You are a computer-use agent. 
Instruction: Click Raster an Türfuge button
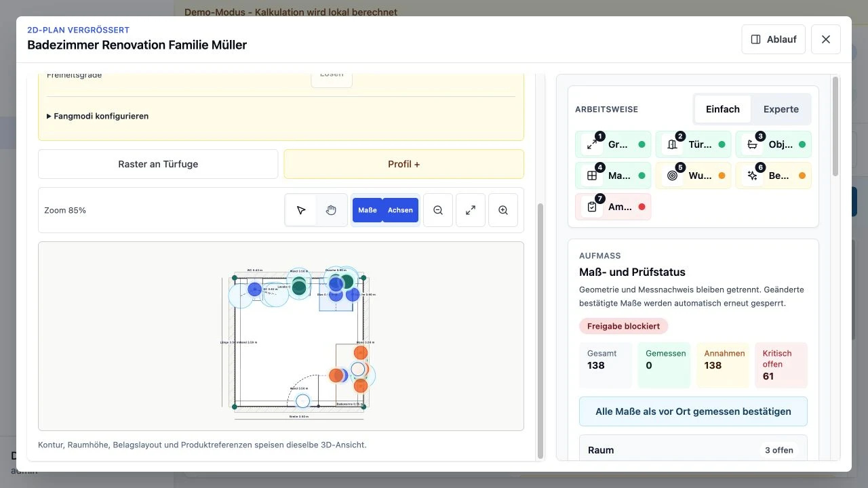coord(158,164)
